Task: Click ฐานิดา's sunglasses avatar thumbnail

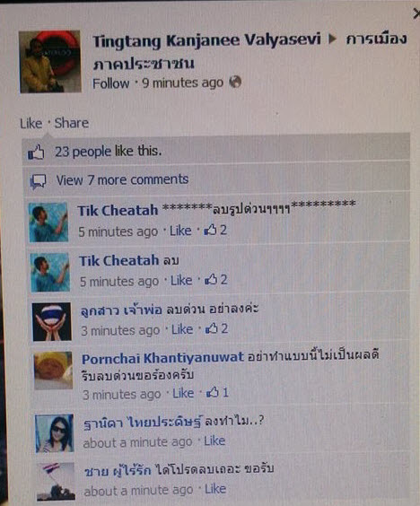Action: (54, 433)
